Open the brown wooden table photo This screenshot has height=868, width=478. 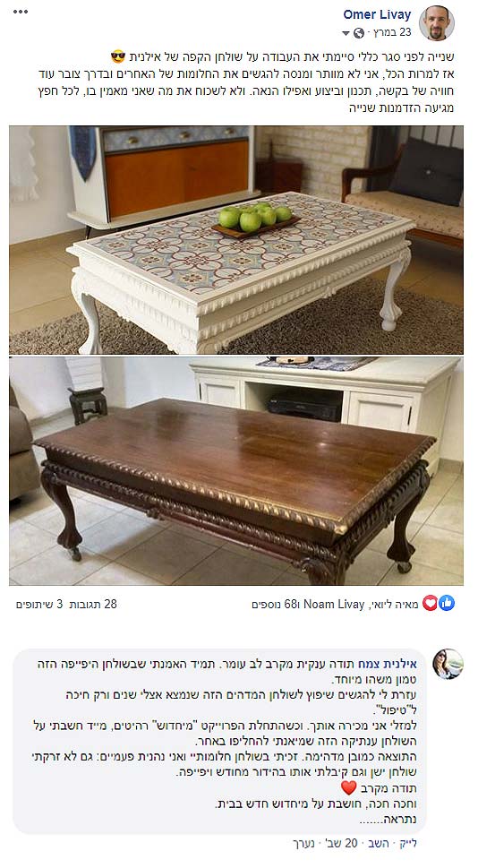(236, 471)
